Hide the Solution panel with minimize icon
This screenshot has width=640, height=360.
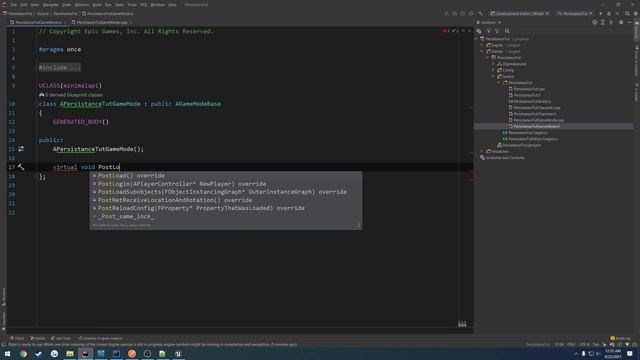coord(629,22)
